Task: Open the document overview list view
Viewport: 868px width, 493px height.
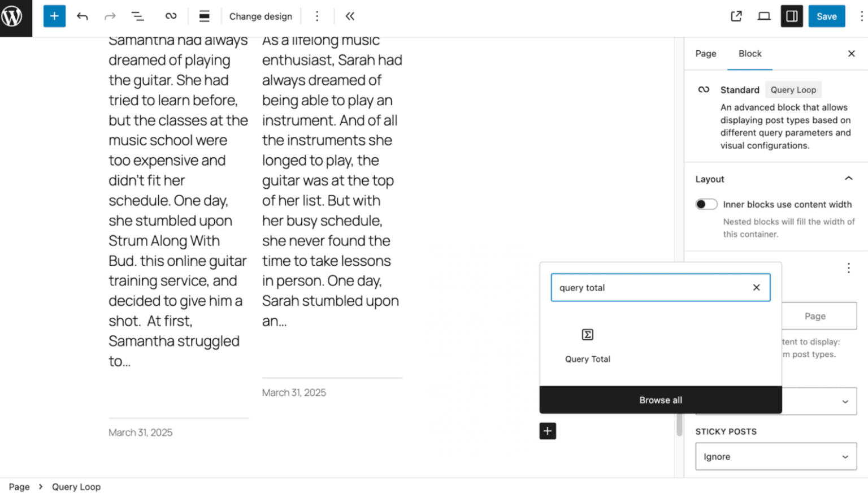Action: 138,16
